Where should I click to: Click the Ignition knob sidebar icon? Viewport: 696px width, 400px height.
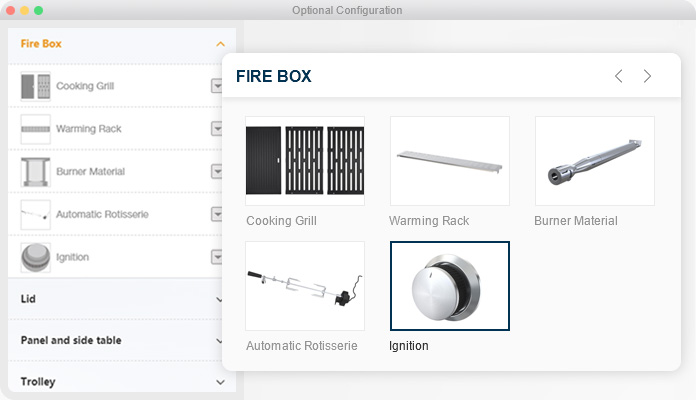(35, 257)
